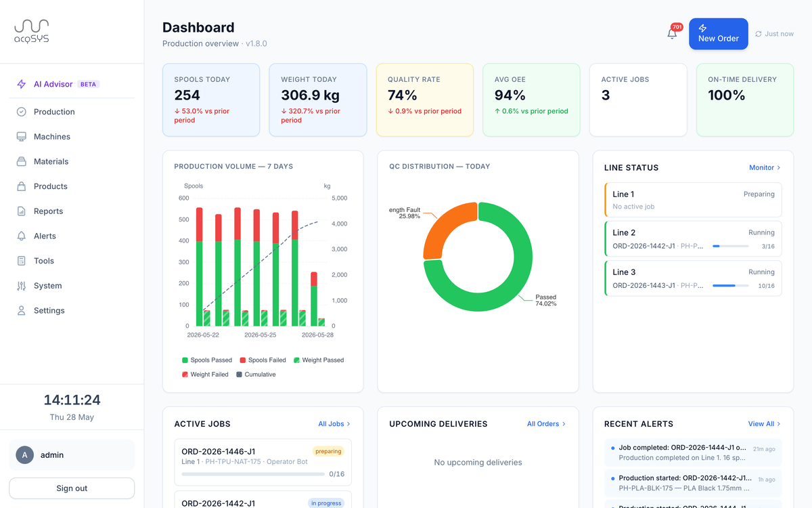The image size is (812, 508).
Task: Open Production started ORD-2026-1442-J1 alert
Action: pyautogui.click(x=693, y=483)
